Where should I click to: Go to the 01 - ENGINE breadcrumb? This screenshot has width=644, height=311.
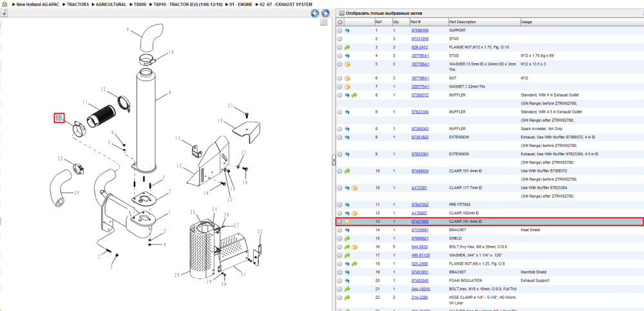click(x=241, y=4)
